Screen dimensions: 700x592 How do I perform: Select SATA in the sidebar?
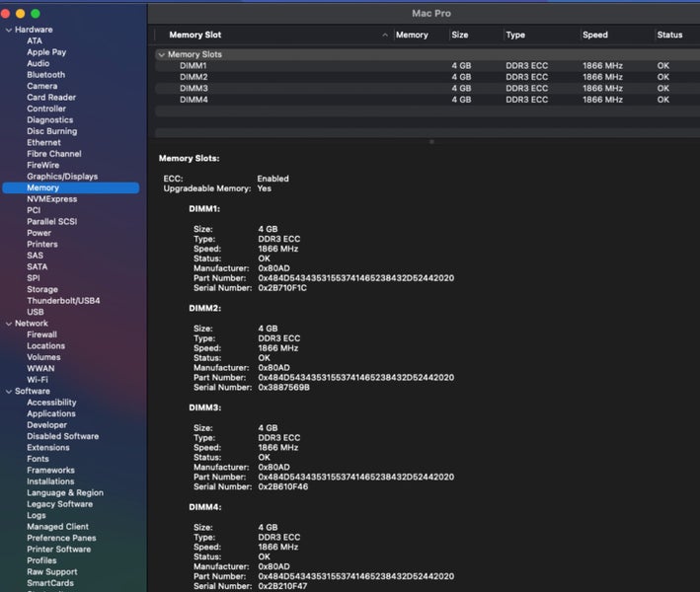(x=38, y=266)
